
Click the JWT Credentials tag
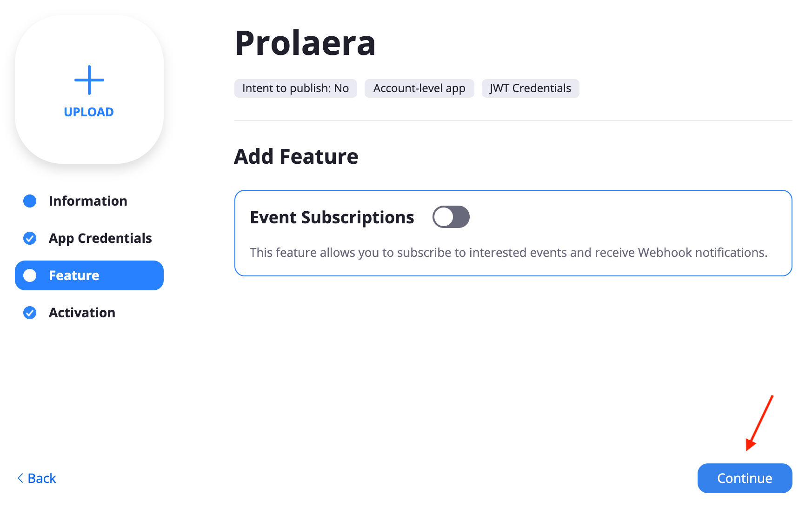[531, 88]
